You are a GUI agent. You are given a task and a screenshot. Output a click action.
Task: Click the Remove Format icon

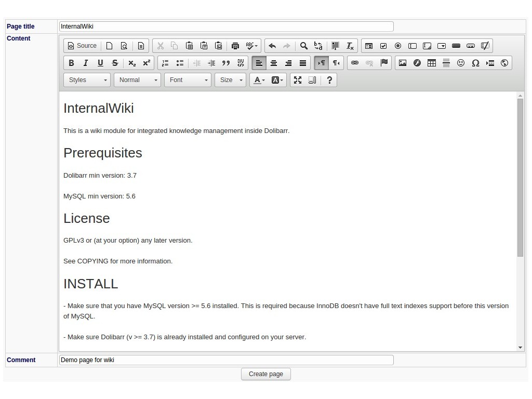pyautogui.click(x=350, y=46)
